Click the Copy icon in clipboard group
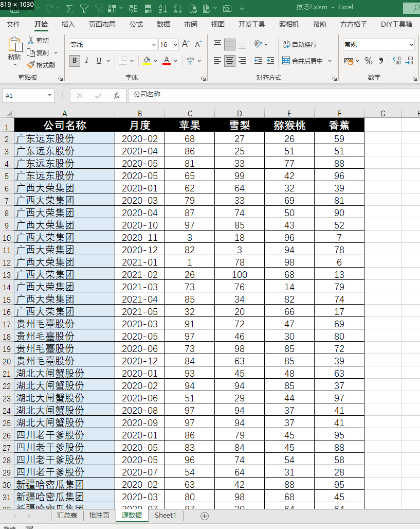The width and height of the screenshot is (420, 529). (x=31, y=52)
